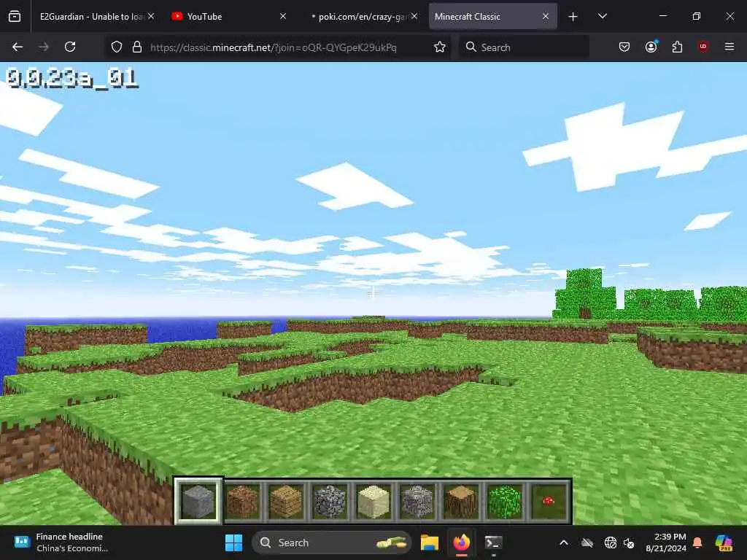Select the sand block in hotbar
This screenshot has height=560, width=747.
(x=373, y=502)
